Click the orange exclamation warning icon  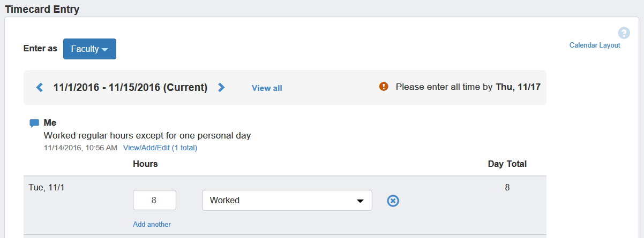tap(384, 87)
